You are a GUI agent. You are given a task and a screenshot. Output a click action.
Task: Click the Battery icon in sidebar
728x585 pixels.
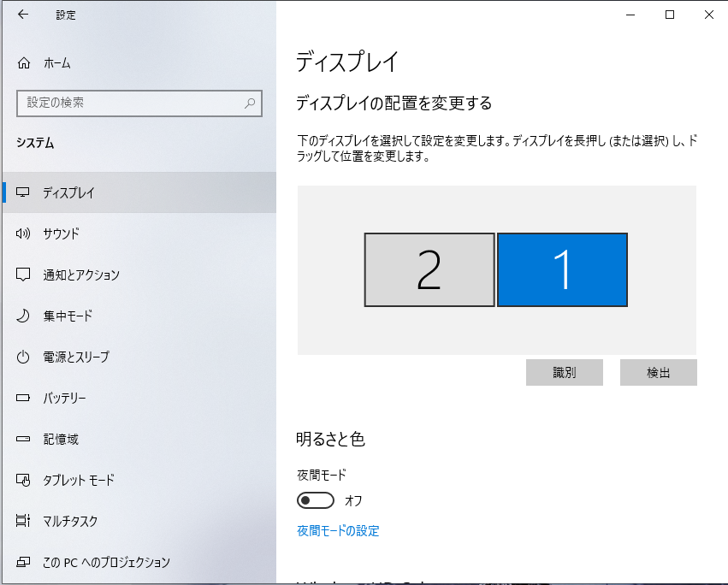[x=24, y=398]
